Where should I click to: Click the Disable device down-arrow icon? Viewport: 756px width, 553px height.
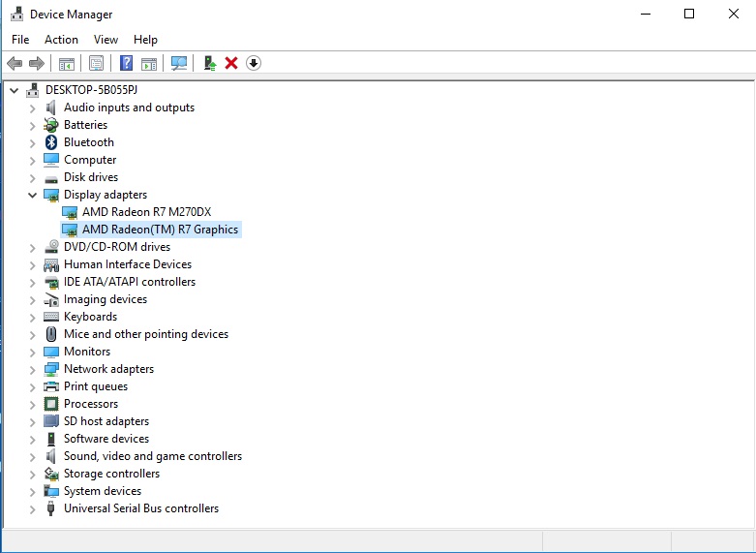[x=254, y=63]
